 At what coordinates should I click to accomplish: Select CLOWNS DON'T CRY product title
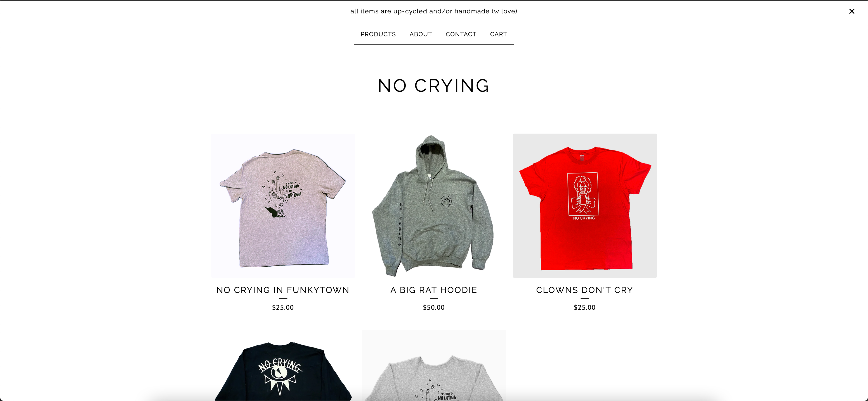(585, 290)
